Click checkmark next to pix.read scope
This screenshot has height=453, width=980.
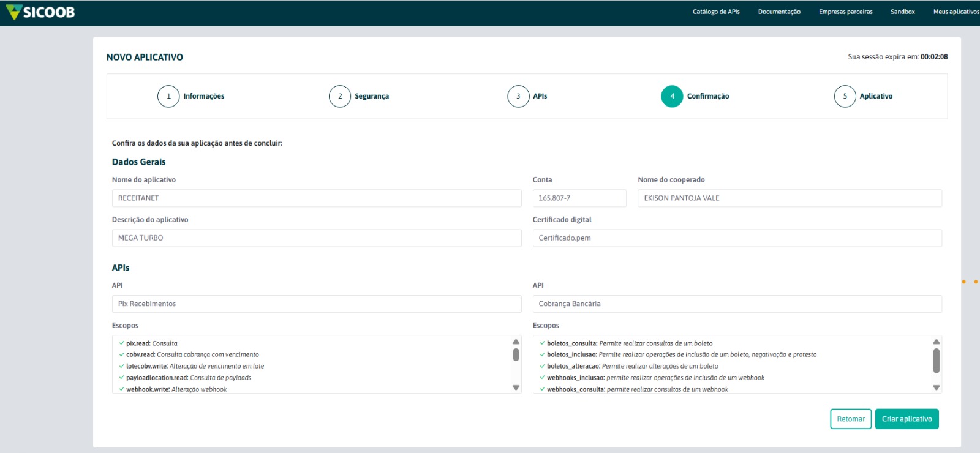click(x=121, y=343)
